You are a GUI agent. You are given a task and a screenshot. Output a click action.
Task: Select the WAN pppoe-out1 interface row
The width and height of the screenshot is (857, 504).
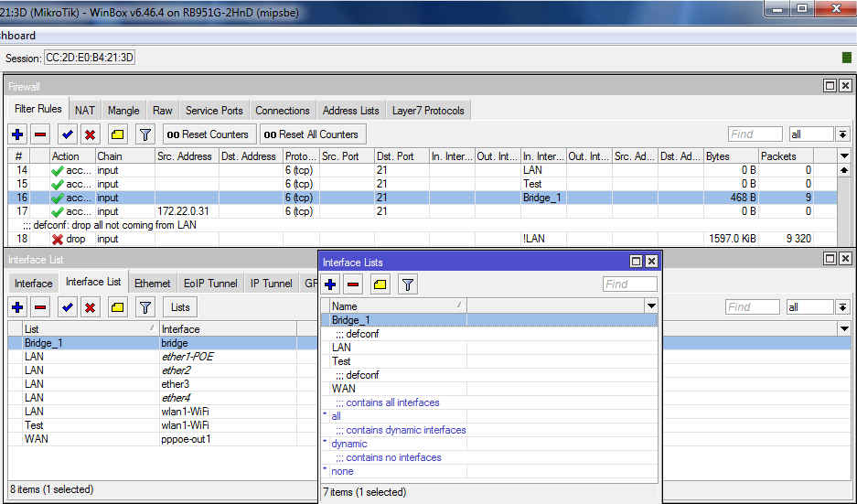[x=163, y=439]
